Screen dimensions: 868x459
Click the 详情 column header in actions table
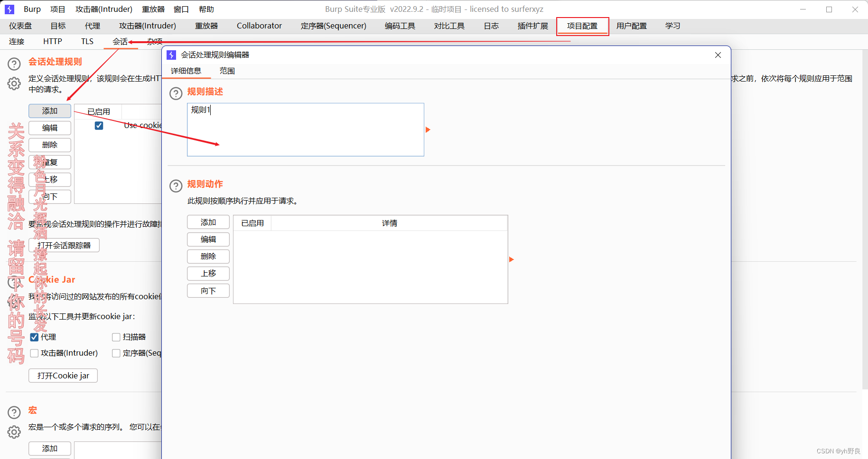point(389,223)
